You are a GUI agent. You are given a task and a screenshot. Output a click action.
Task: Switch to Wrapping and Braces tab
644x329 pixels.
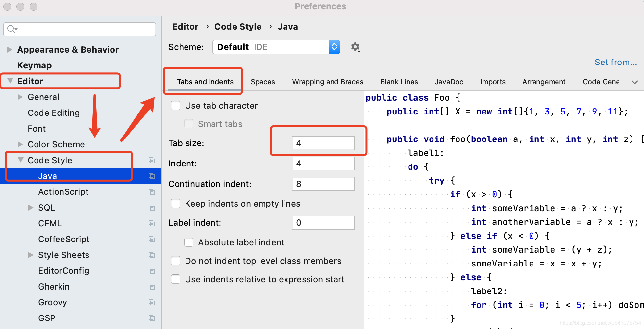328,82
